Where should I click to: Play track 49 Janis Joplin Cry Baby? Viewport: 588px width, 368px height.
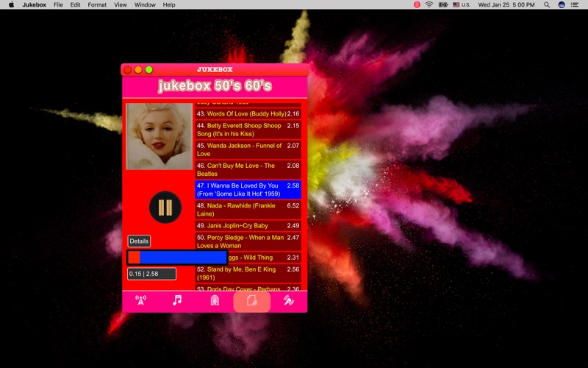[248, 226]
